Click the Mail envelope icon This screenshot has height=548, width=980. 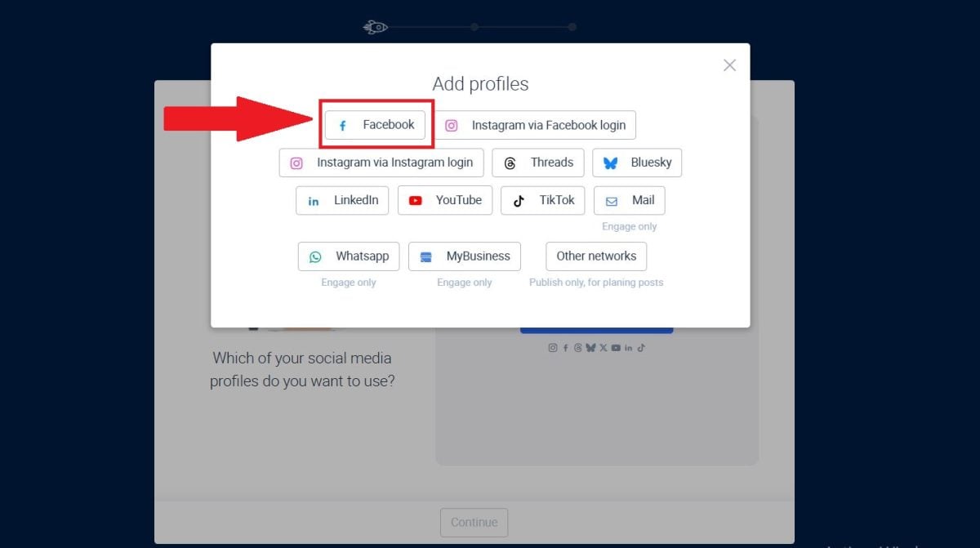click(612, 201)
